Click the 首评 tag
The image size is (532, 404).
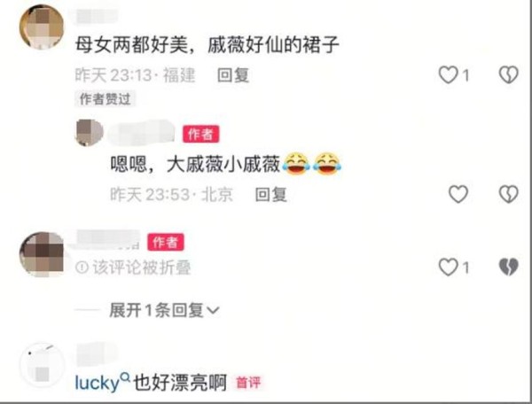pos(248,383)
